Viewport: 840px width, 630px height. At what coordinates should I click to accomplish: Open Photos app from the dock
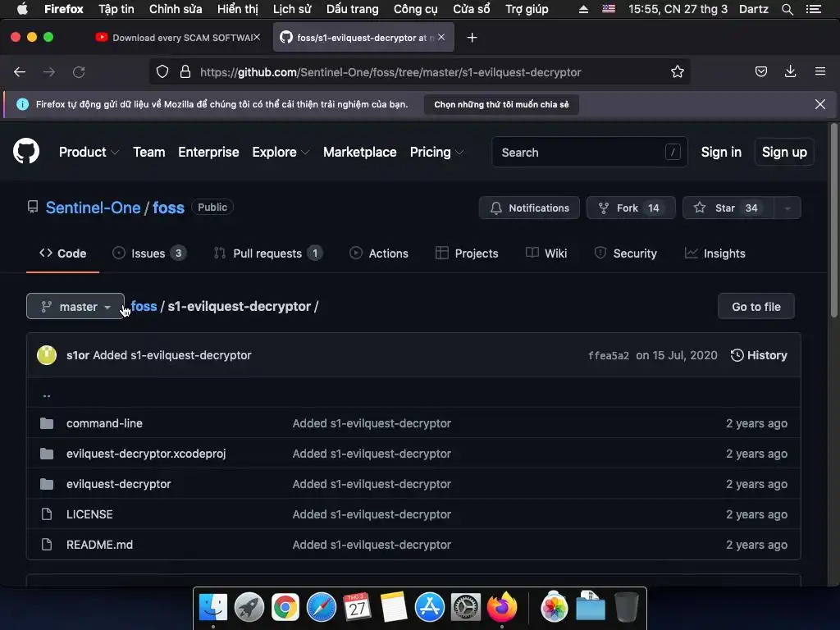click(555, 608)
